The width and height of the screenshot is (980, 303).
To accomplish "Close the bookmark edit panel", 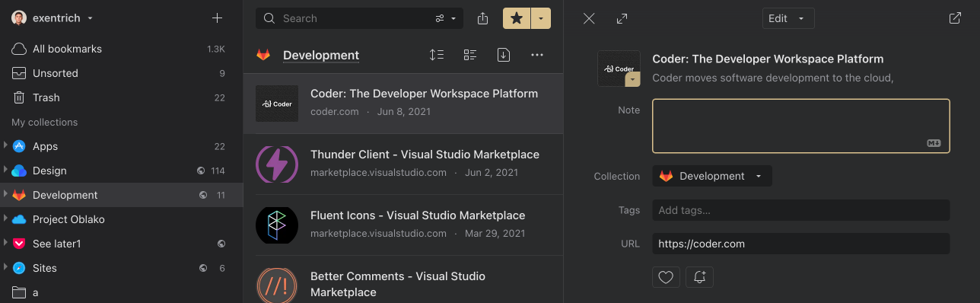I will pyautogui.click(x=589, y=18).
